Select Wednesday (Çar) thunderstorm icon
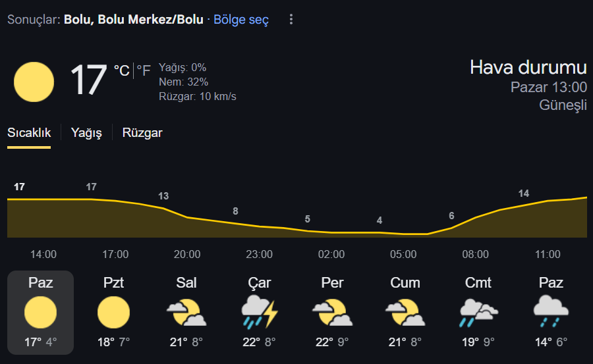The image size is (593, 364). [260, 312]
